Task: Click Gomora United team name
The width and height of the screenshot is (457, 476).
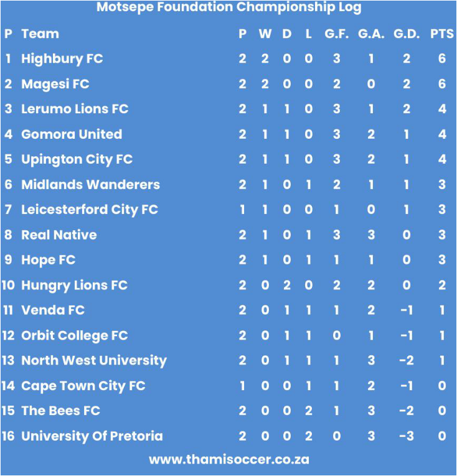Action: 72,134
